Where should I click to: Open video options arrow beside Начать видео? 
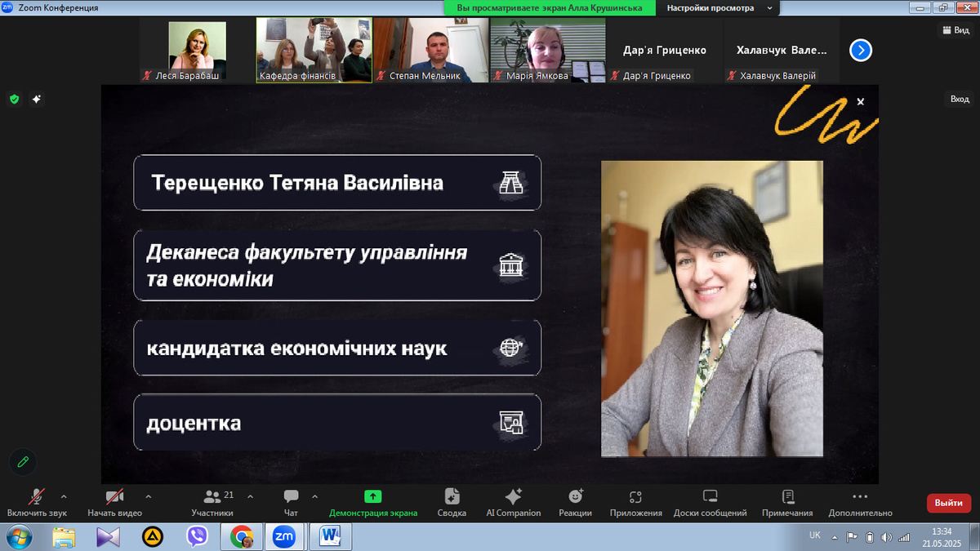pos(148,496)
